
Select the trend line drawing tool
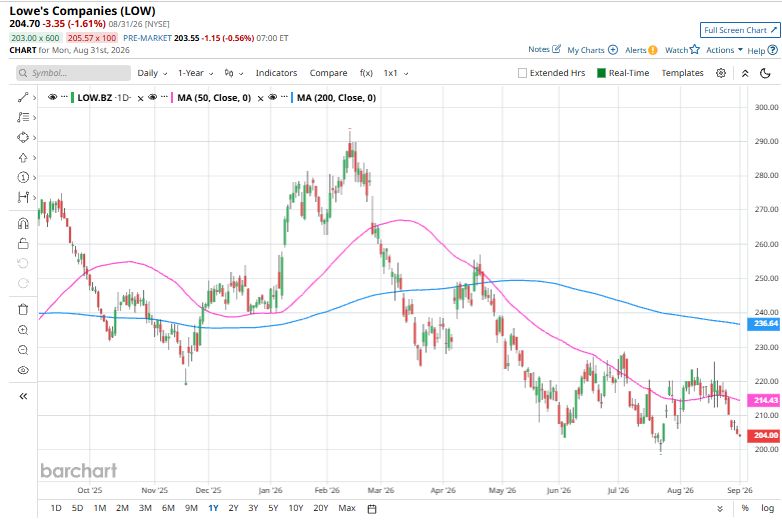pyautogui.click(x=23, y=97)
